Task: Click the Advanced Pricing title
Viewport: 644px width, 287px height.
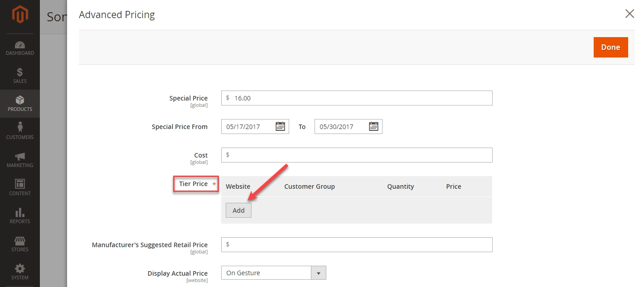Action: click(117, 15)
